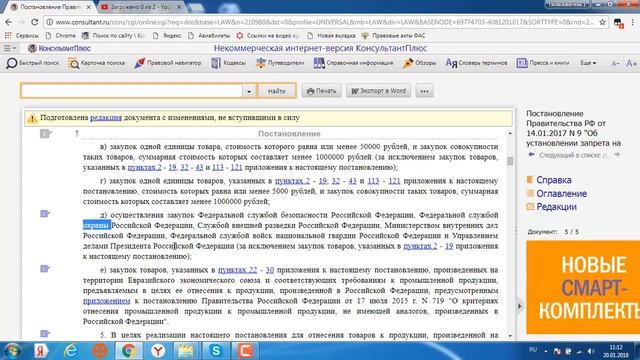This screenshot has height=360, width=640.
Task: Open Новая вкладка bookmark
Action: 331,36
